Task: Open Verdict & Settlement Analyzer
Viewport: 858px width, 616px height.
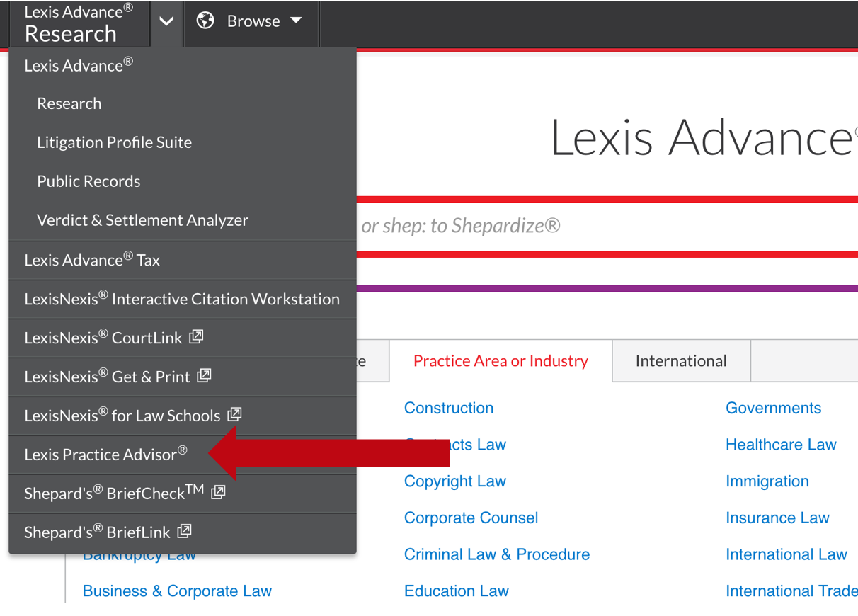Action: click(x=142, y=219)
